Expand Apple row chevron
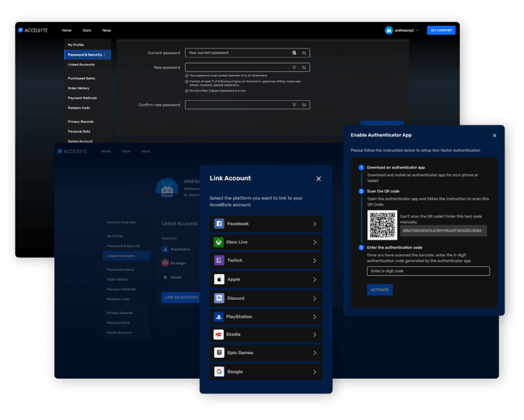This screenshot has width=524, height=420. (x=314, y=279)
